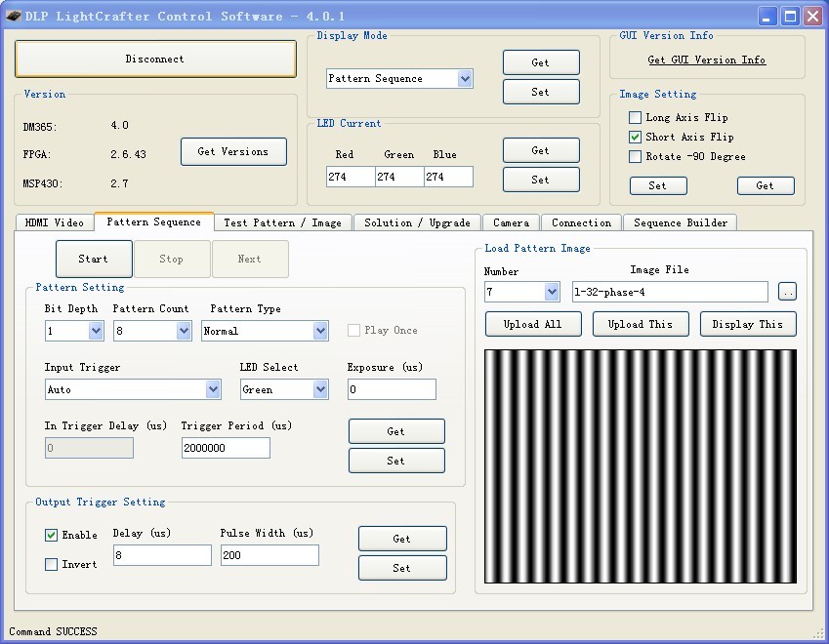The height and width of the screenshot is (644, 829).
Task: Click the Trigger Period (us) field
Action: (226, 448)
